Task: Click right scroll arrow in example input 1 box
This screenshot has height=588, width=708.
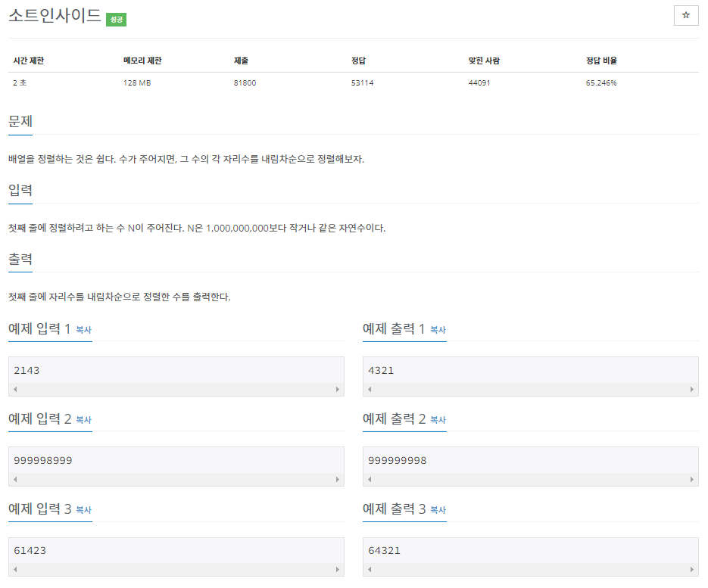Action: point(337,389)
